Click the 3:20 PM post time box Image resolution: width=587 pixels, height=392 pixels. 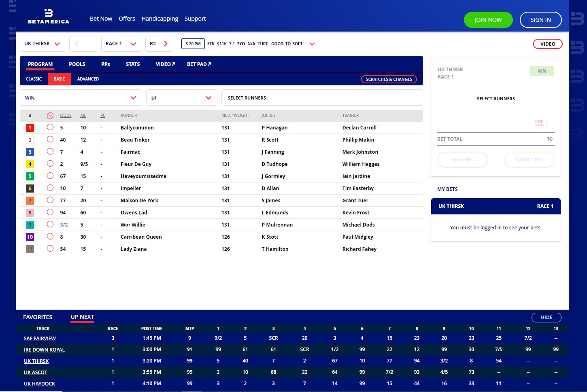(x=193, y=44)
